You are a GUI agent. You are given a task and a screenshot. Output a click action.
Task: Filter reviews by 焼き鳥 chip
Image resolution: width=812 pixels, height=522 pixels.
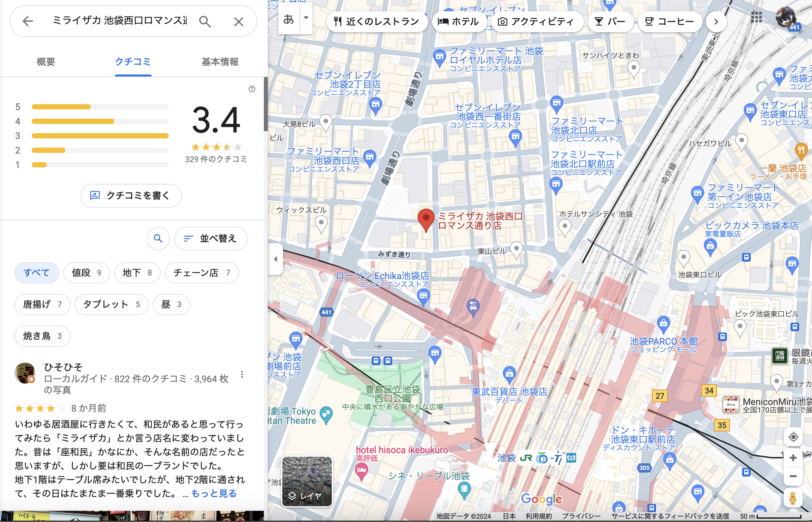43,336
